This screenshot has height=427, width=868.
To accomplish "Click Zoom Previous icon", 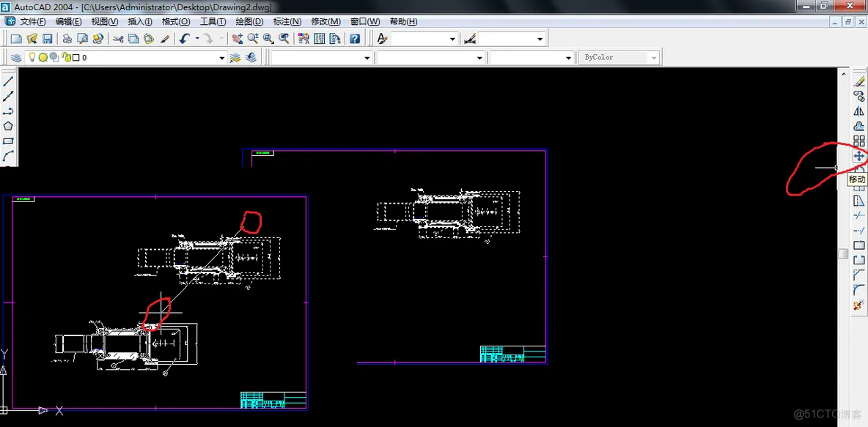I will 284,39.
